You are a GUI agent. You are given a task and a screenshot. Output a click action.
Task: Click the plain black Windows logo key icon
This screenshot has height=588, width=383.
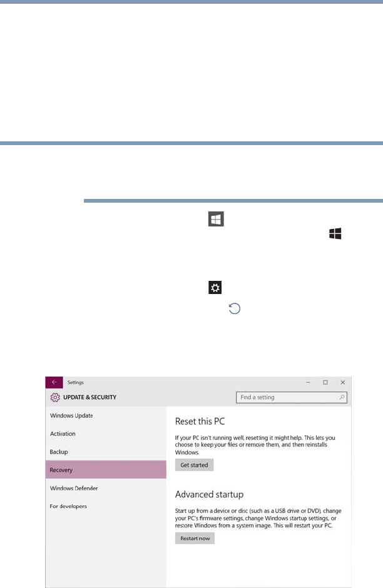[335, 233]
